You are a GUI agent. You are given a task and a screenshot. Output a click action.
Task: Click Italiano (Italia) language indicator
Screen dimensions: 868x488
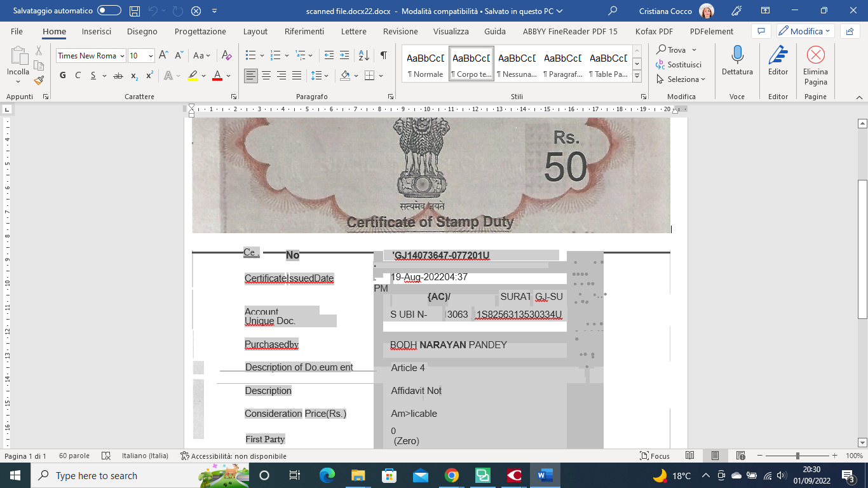[x=145, y=456]
